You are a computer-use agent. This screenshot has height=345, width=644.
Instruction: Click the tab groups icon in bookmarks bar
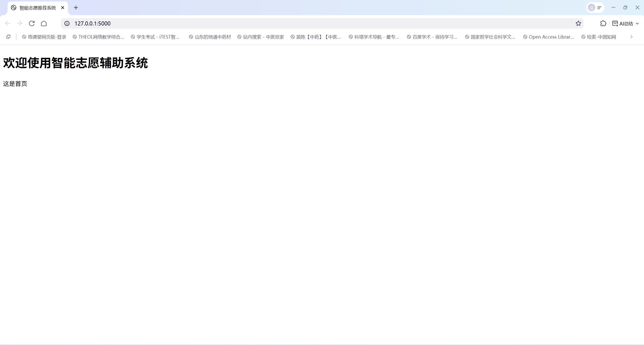tap(8, 37)
